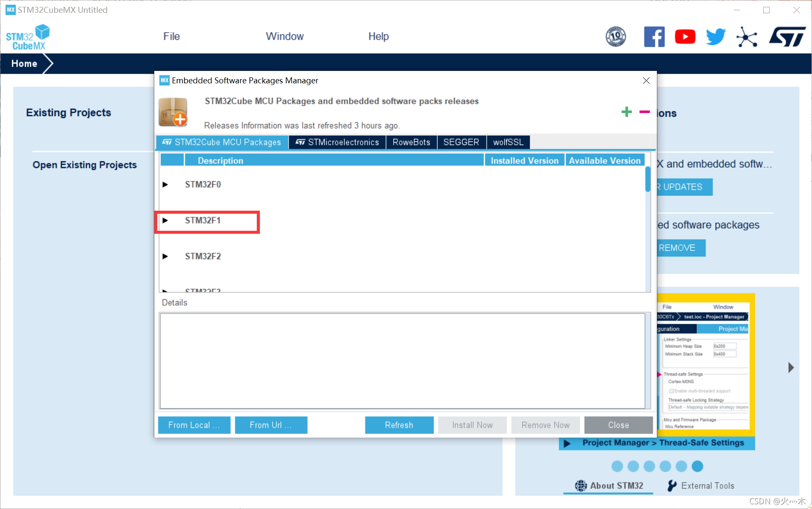The width and height of the screenshot is (812, 509).
Task: Switch to STM32Cube MCU Packages tab
Action: [x=222, y=142]
